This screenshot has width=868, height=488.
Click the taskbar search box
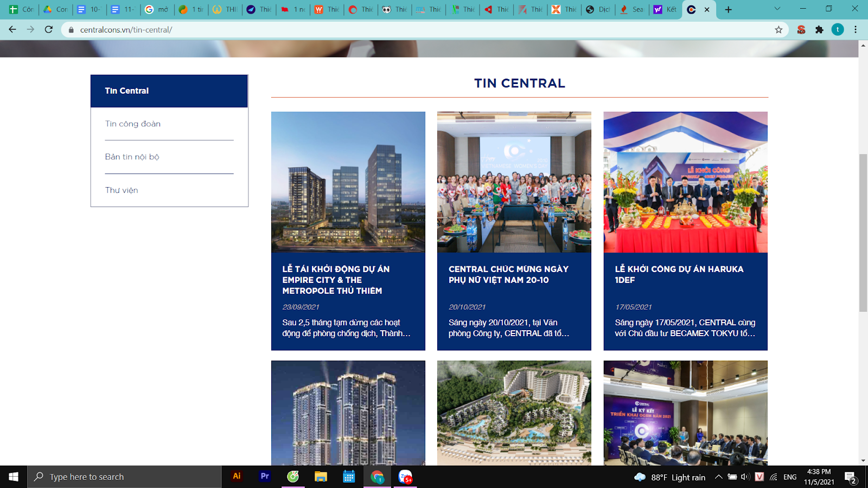(124, 477)
